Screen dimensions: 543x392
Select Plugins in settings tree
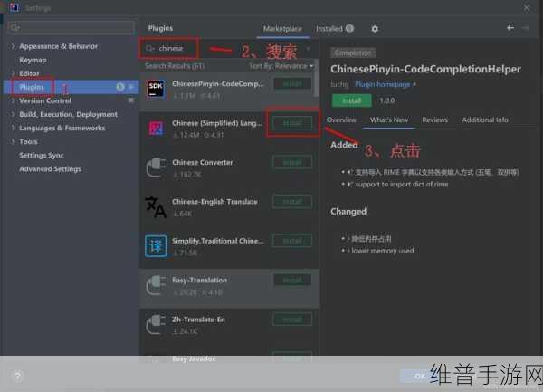[x=71, y=87]
